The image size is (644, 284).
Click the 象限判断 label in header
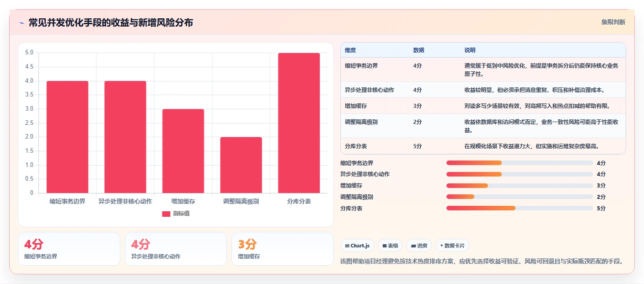click(613, 22)
